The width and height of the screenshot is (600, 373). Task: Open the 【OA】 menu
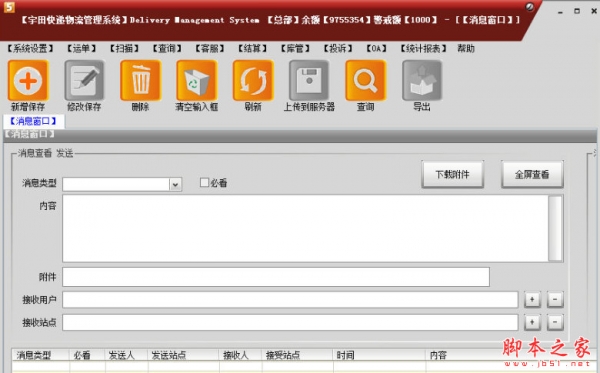coord(377,49)
